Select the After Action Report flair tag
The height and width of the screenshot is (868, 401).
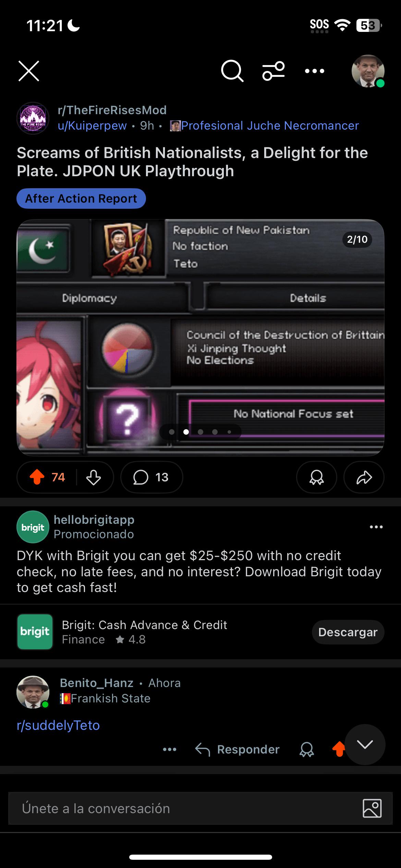(81, 198)
